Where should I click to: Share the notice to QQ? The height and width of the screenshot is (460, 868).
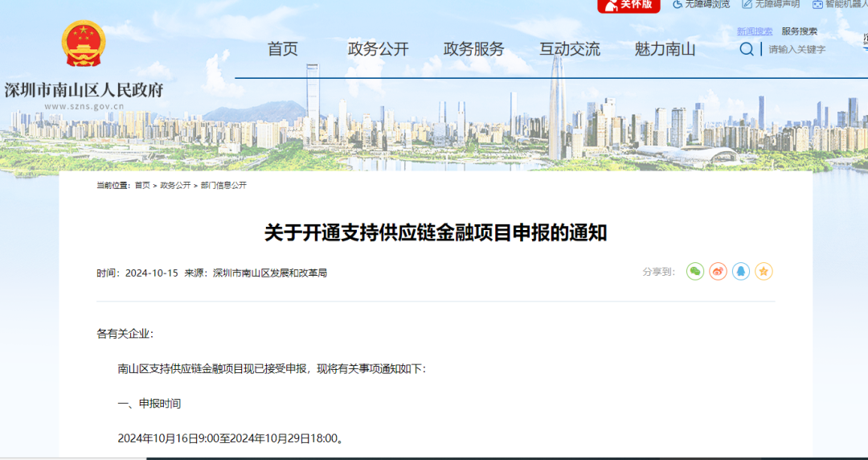pyautogui.click(x=741, y=272)
